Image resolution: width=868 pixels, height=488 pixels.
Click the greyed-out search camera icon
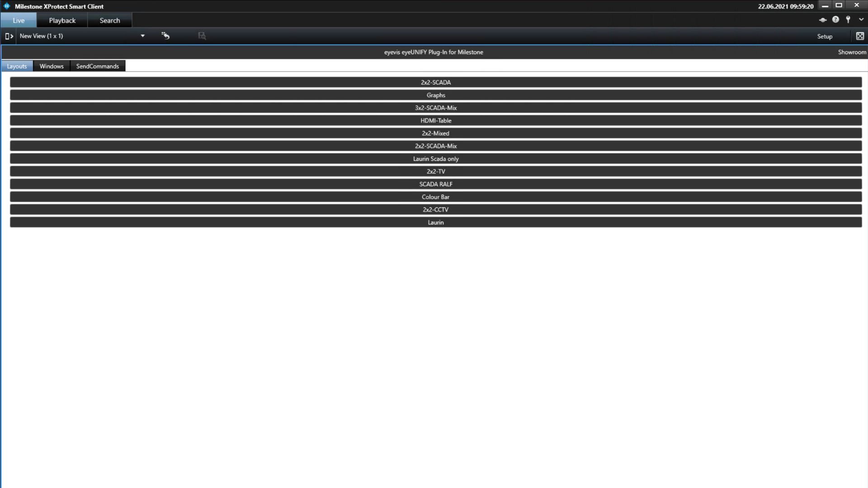[202, 36]
